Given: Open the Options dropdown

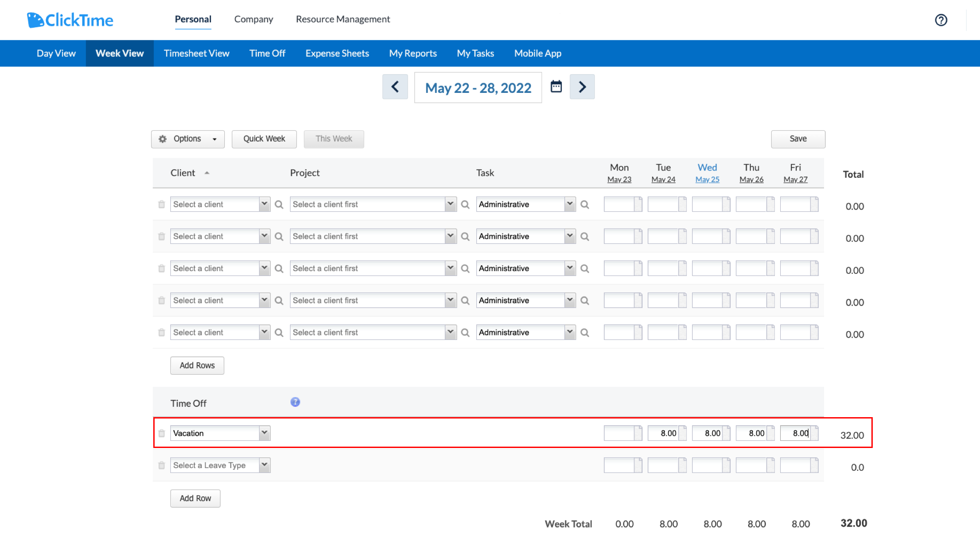Looking at the screenshot, I should [x=188, y=139].
